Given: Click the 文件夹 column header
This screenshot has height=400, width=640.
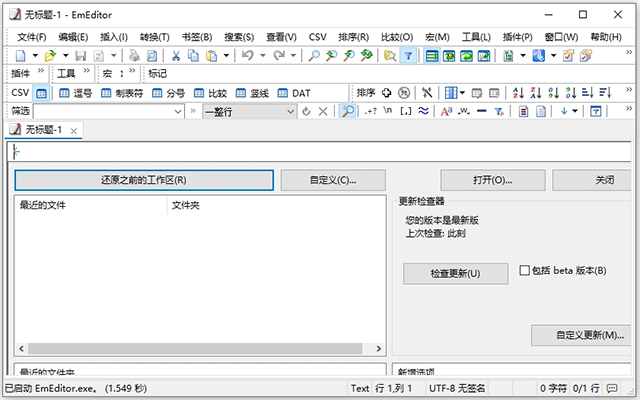Looking at the screenshot, I should coord(276,205).
